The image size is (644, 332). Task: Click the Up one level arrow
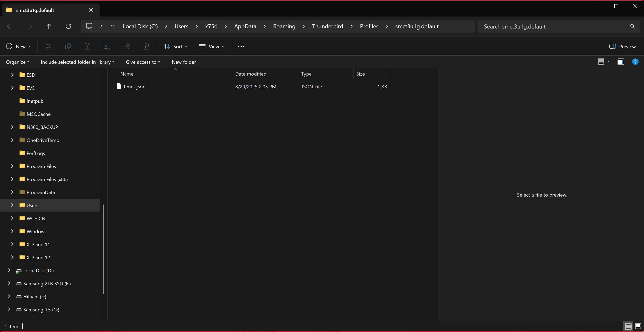49,26
